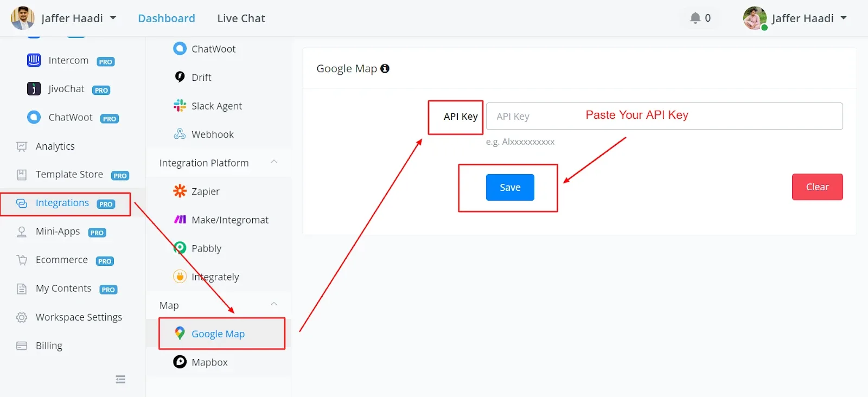The image size is (868, 397).
Task: Collapse the Integration Platform section
Action: click(x=274, y=162)
